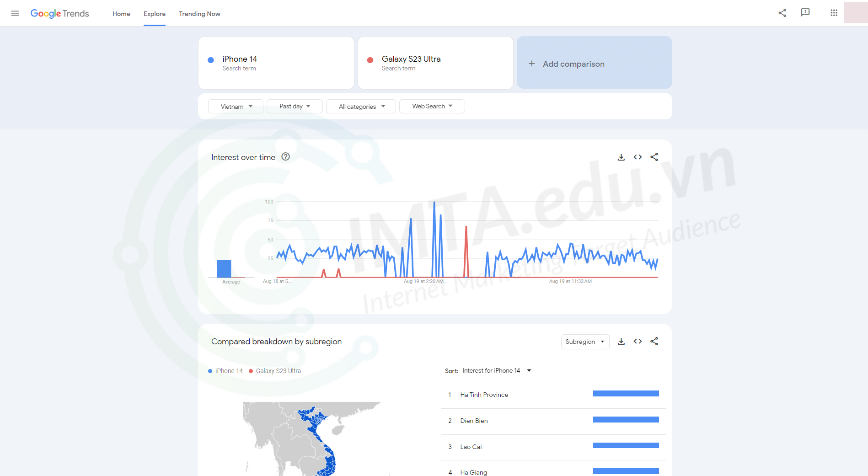Open the Subregion resolution dropdown

(585, 342)
